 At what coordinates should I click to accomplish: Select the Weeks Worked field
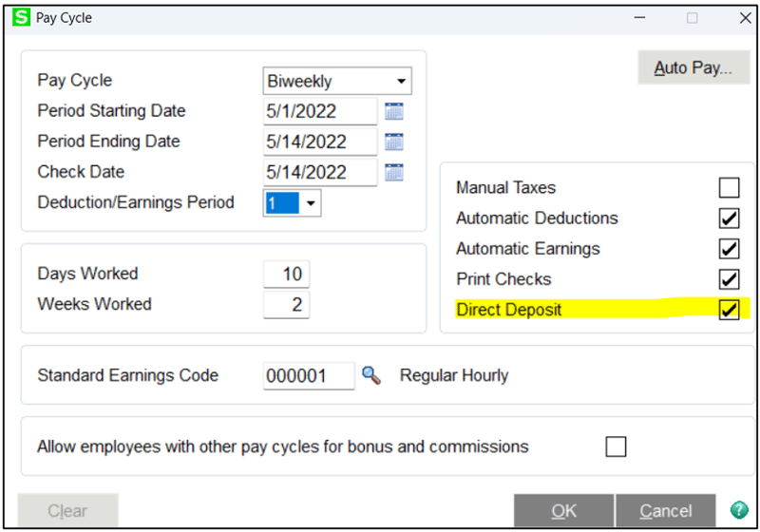(286, 305)
